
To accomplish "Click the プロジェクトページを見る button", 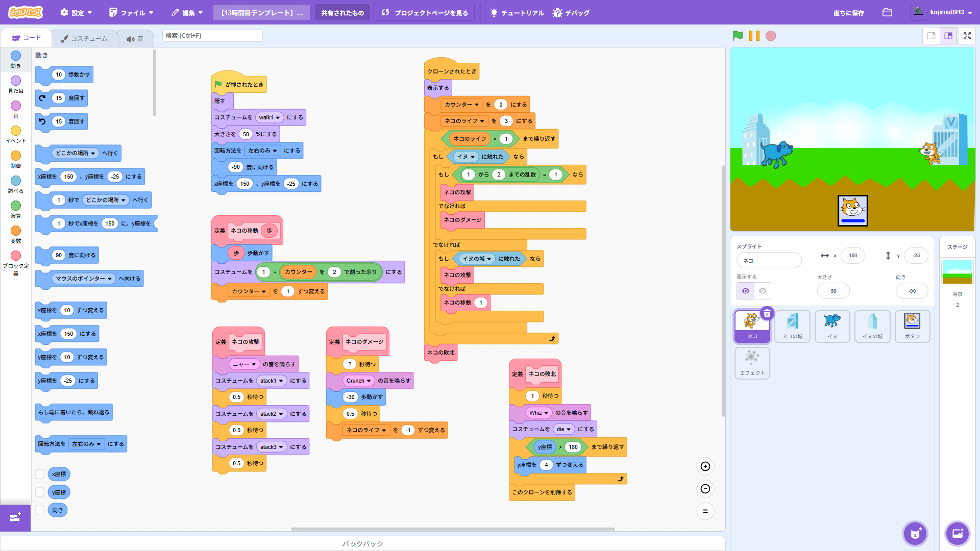I will 425,13.
